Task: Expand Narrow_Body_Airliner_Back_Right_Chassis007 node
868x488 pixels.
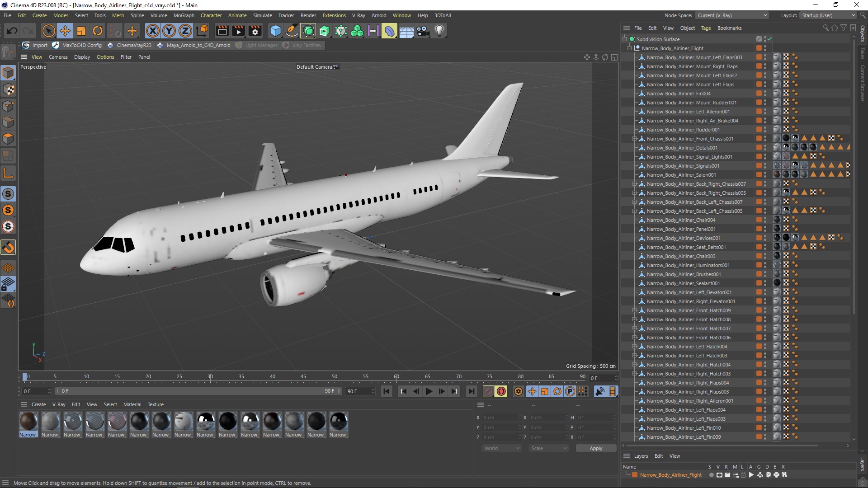Action: pyautogui.click(x=635, y=184)
